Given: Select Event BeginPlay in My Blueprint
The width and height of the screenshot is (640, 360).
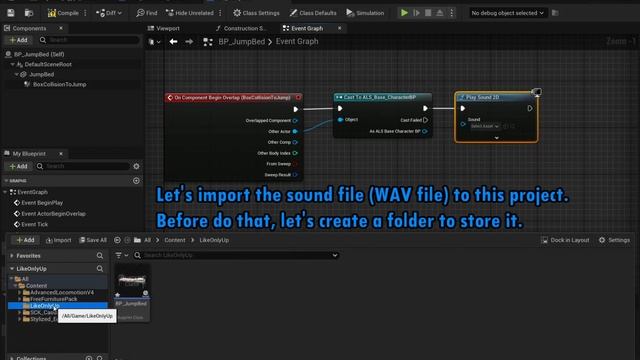Looking at the screenshot, I should tap(42, 203).
